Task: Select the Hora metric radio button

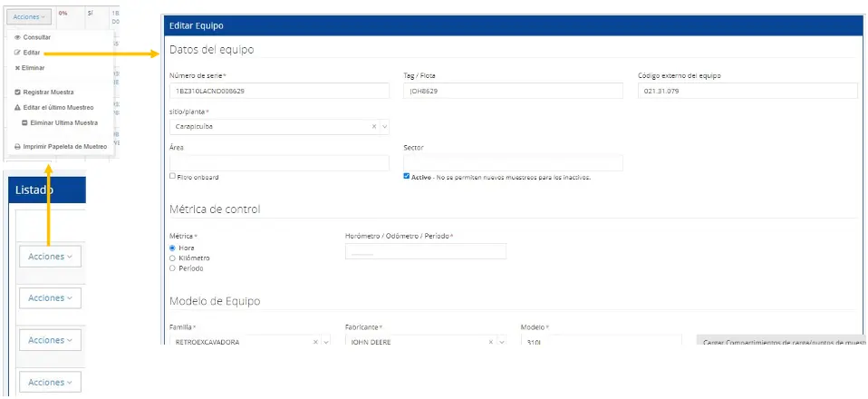Action: (x=173, y=248)
